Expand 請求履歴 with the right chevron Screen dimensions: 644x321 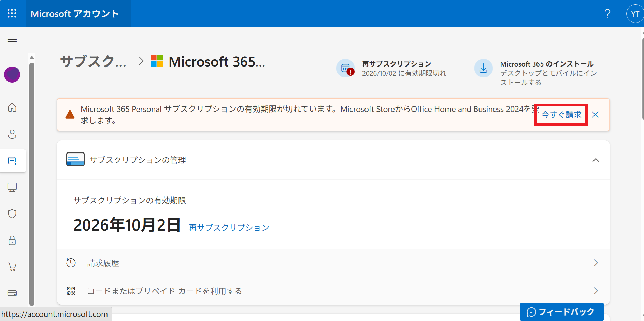pos(596,263)
